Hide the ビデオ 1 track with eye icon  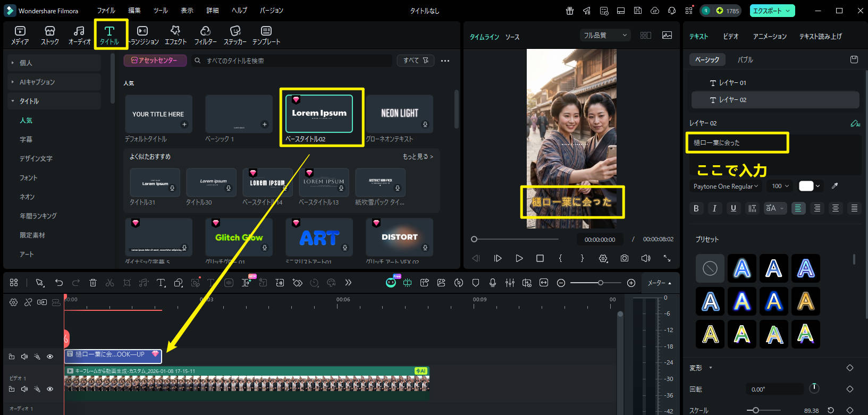(x=50, y=389)
